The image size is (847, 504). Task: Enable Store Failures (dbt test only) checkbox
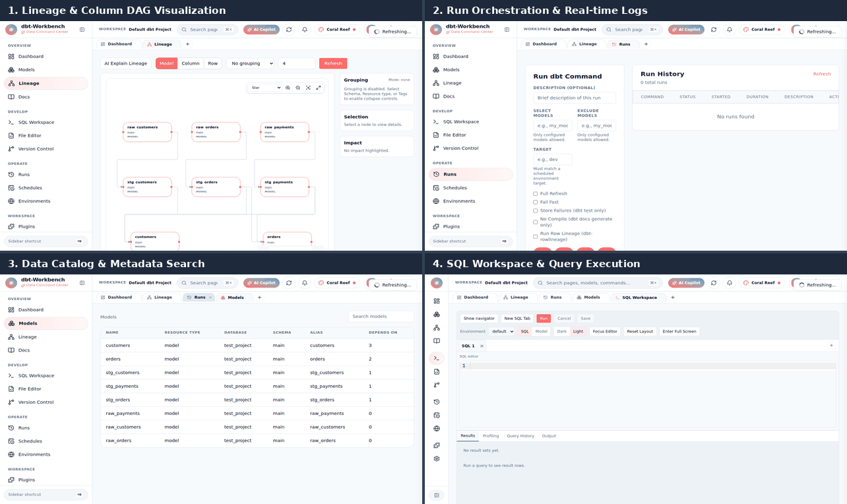pyautogui.click(x=536, y=211)
